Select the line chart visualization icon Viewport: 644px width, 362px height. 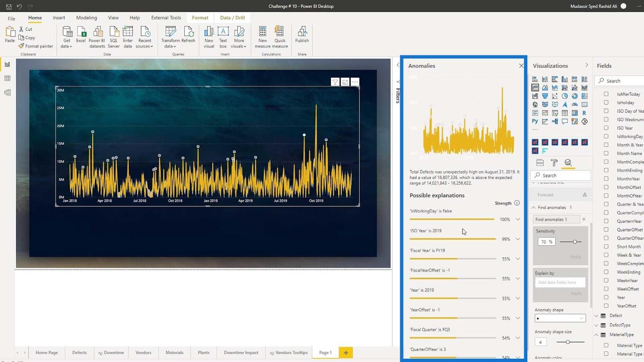(x=535, y=88)
